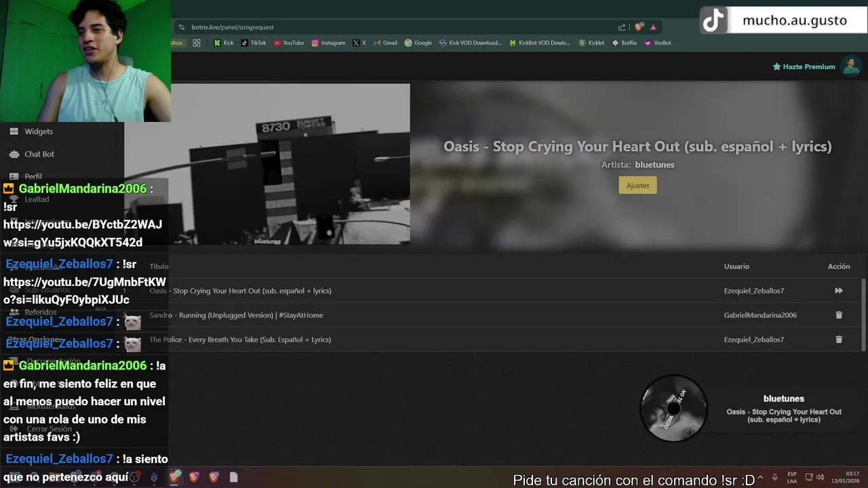Click the Acción column header
Image resolution: width=868 pixels, height=488 pixels.
[839, 266]
